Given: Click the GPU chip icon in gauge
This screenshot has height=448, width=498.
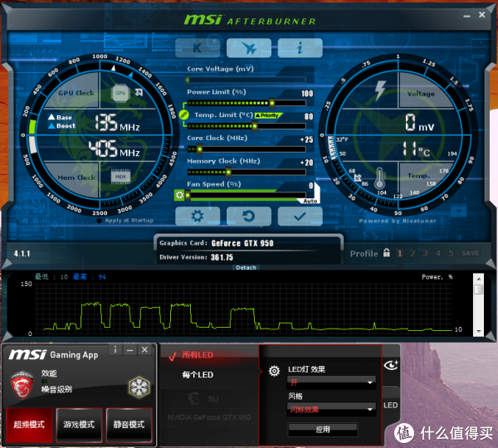Looking at the screenshot, I should (120, 94).
